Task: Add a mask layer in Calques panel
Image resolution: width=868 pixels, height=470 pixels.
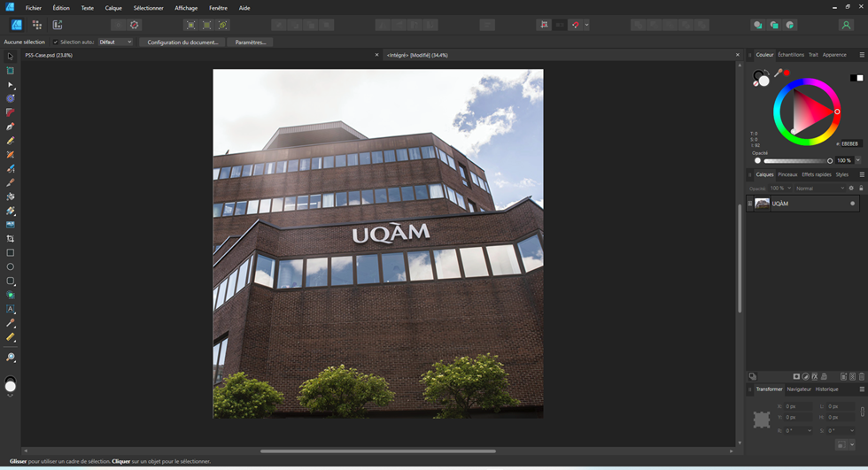Action: pos(796,376)
